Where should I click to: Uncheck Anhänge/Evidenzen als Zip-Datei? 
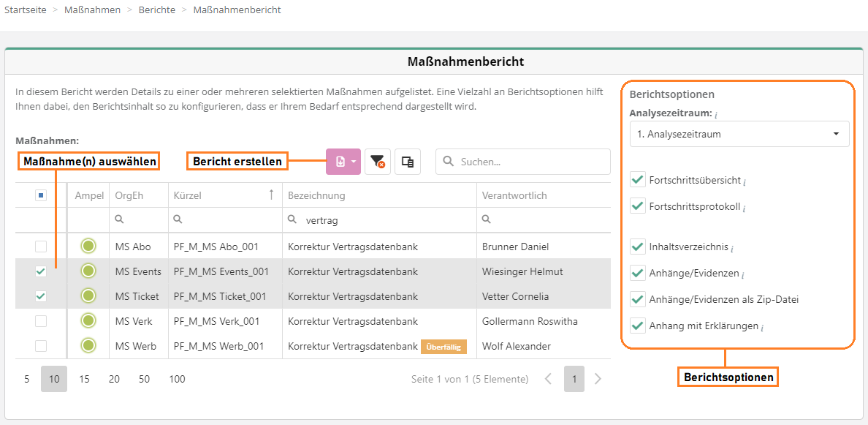[638, 299]
